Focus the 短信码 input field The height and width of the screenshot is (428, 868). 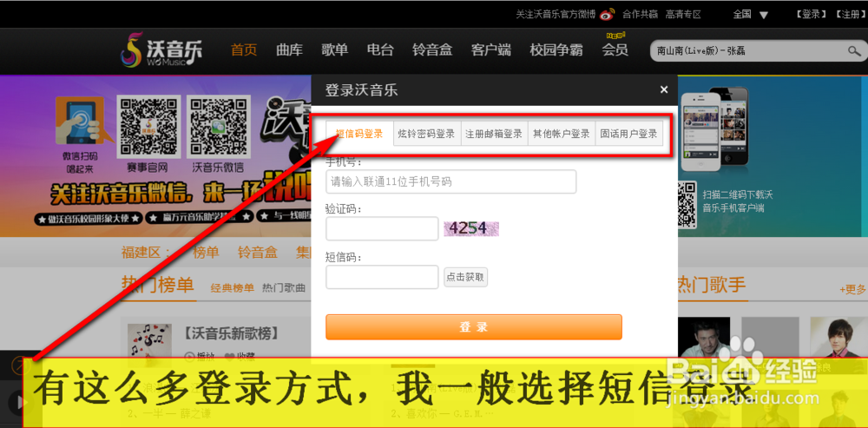coord(382,277)
